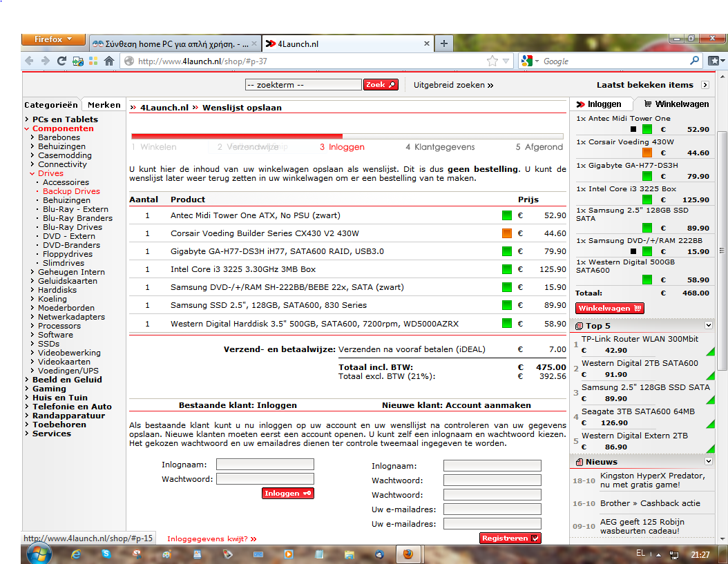This screenshot has width=728, height=564.
Task: Open a new tab with plus button
Action: (x=444, y=43)
